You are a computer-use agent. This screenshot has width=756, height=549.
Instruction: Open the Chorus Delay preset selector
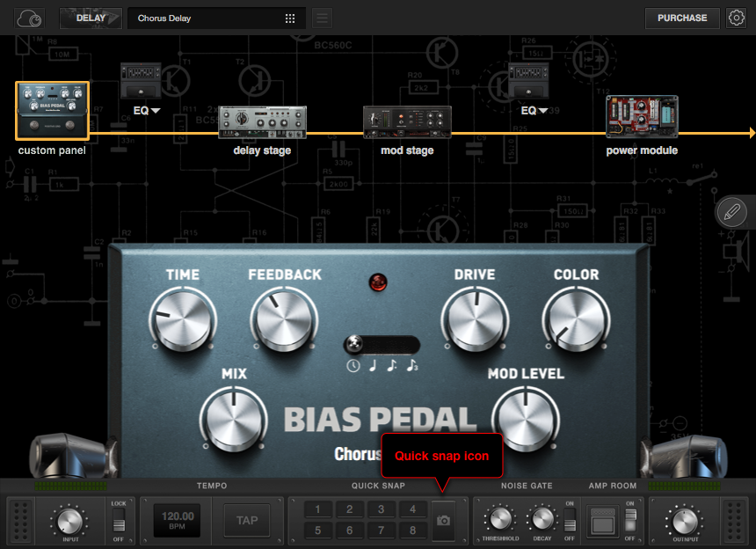point(216,18)
